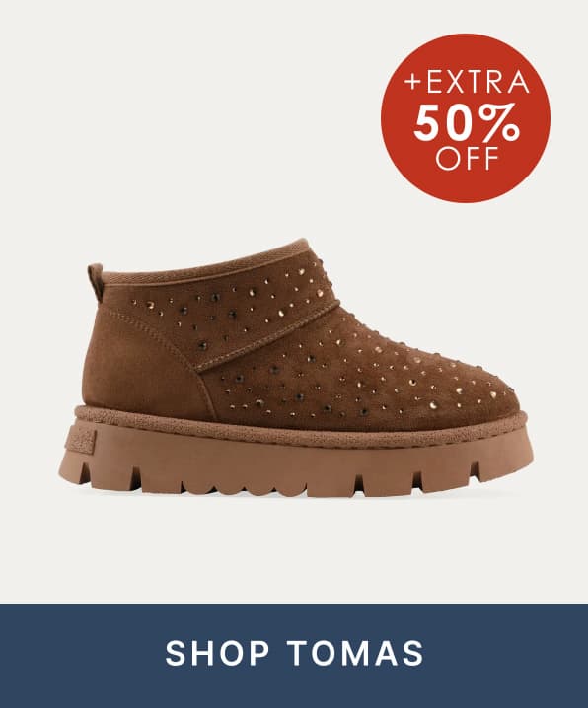Image resolution: width=588 pixels, height=708 pixels.
Task: Click the word SHOP in the navy banner
Action: point(217,653)
